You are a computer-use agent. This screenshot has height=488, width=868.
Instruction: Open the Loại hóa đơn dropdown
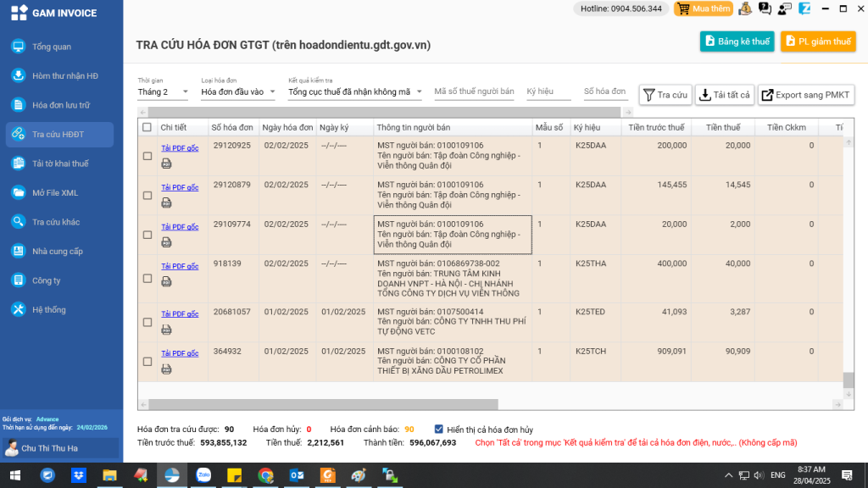pyautogui.click(x=238, y=91)
